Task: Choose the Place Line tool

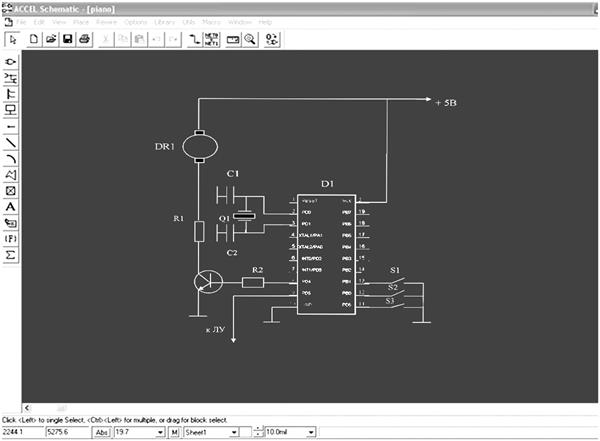Action: coord(11,143)
